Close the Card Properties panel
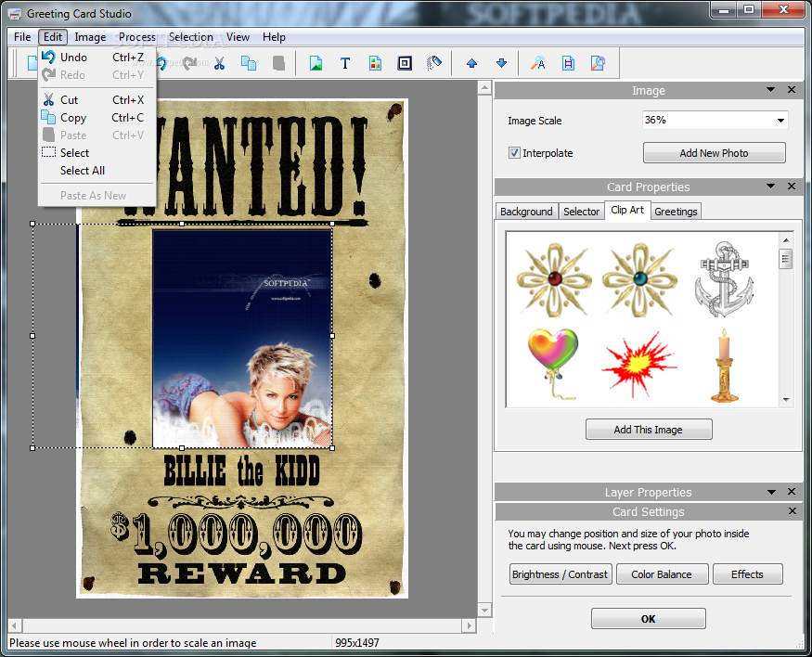812x657 pixels. pos(792,186)
